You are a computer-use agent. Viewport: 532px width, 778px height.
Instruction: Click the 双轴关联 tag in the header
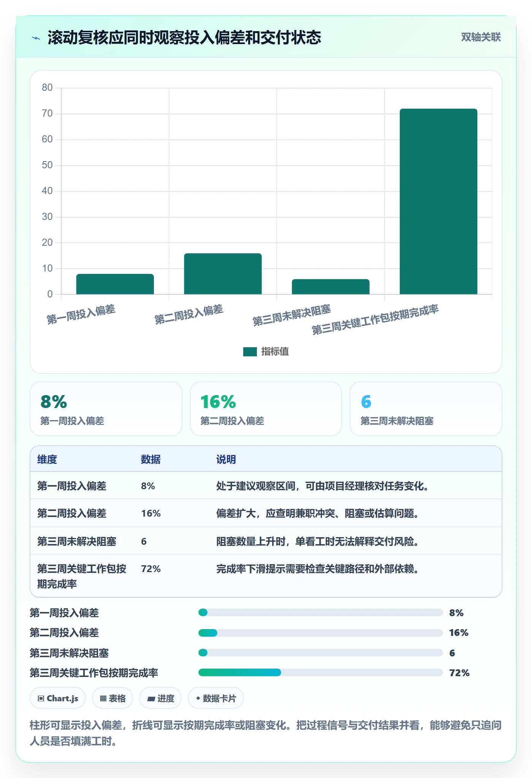tap(481, 37)
